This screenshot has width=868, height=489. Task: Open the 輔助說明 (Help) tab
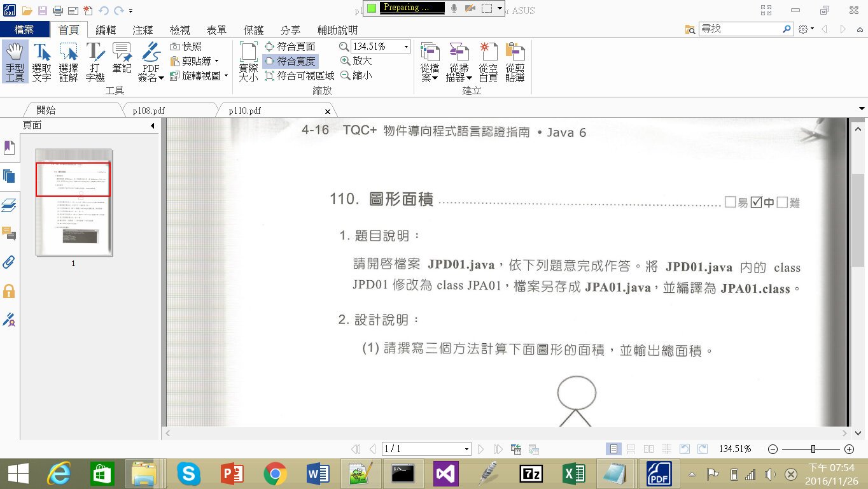337,30
